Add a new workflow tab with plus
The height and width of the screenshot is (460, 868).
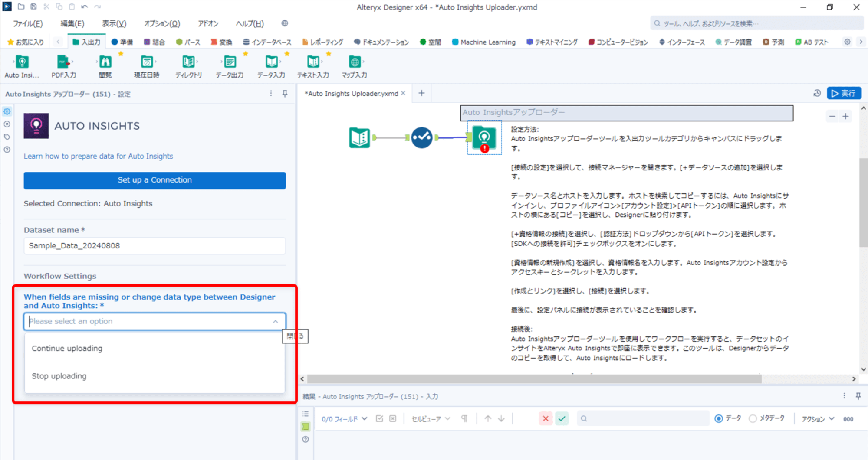[421, 93]
